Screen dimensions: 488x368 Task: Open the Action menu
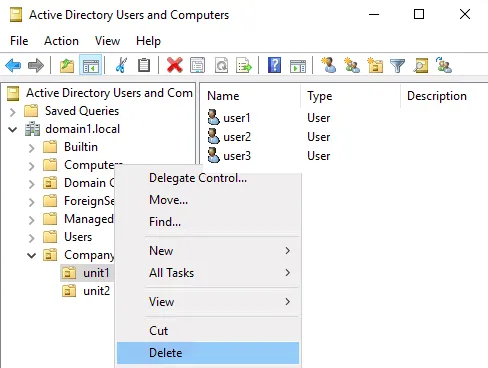(61, 41)
